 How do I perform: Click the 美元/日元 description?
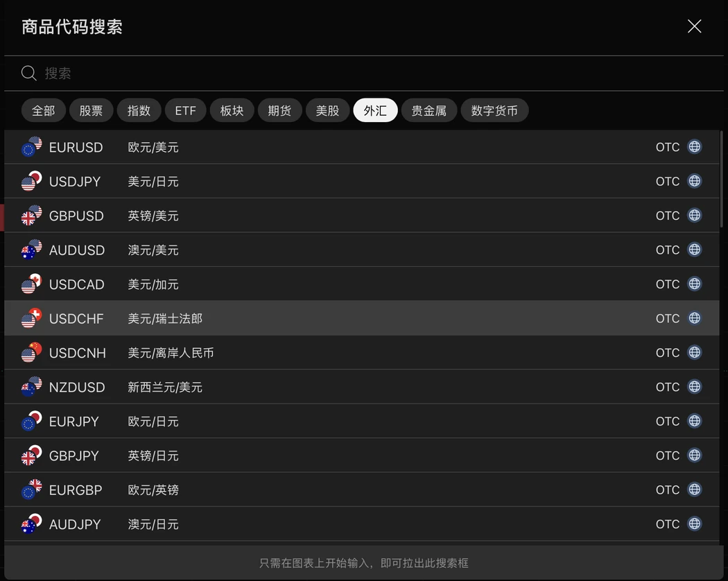[153, 182]
